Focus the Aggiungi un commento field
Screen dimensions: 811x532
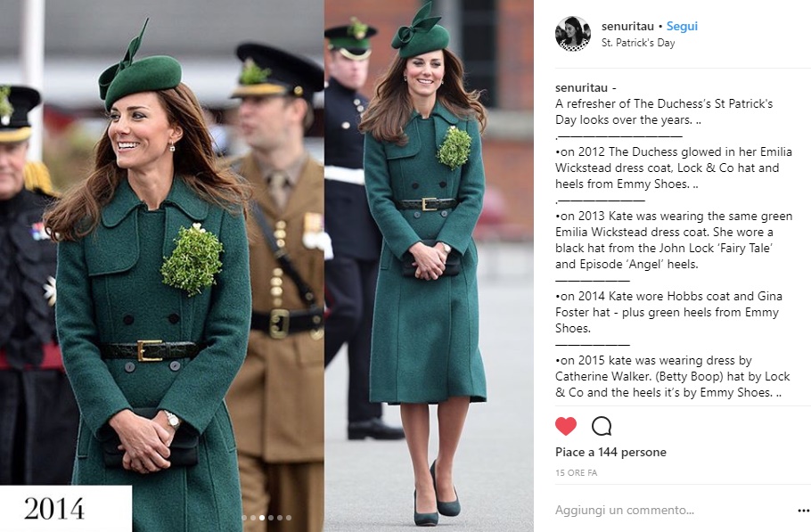coord(672,511)
